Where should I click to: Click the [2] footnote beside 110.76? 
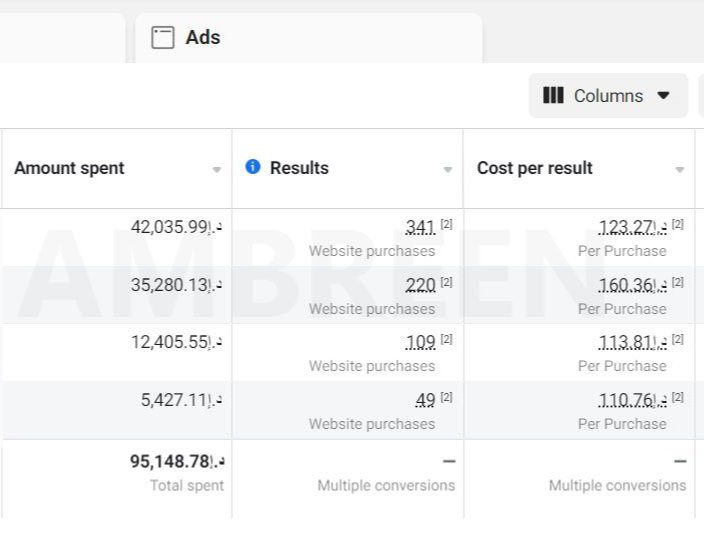click(x=678, y=398)
